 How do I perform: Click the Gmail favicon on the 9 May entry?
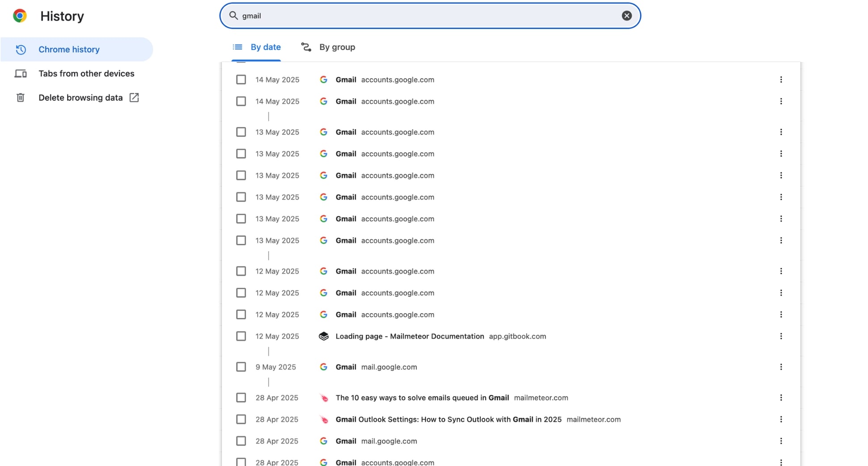click(x=324, y=367)
